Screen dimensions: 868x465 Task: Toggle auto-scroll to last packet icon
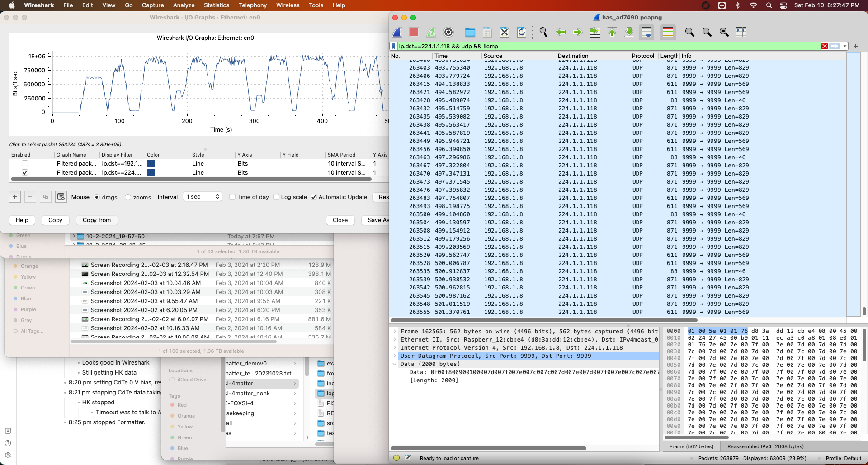[x=646, y=32]
